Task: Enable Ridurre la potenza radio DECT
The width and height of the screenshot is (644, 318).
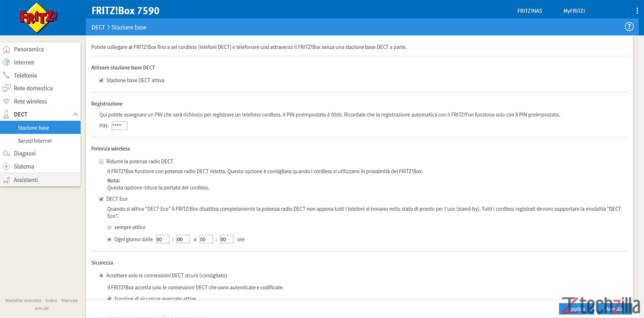Action: [101, 161]
